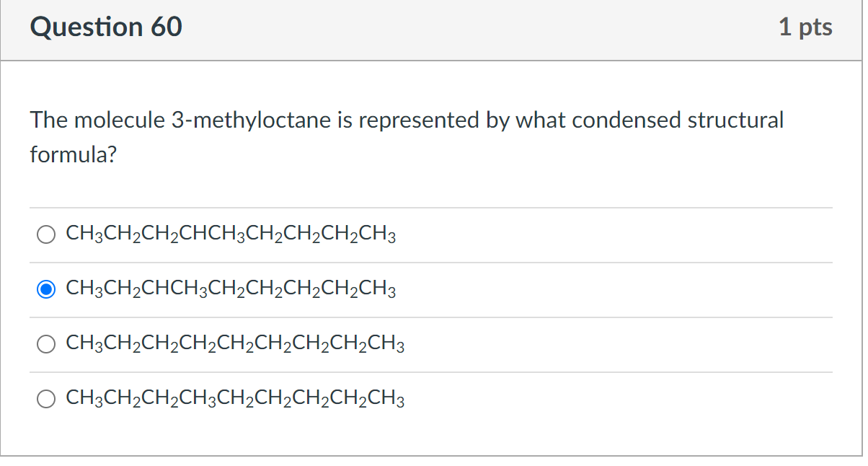The height and width of the screenshot is (466, 868).
Task: Select the fourth answer radio button
Action: [45, 398]
